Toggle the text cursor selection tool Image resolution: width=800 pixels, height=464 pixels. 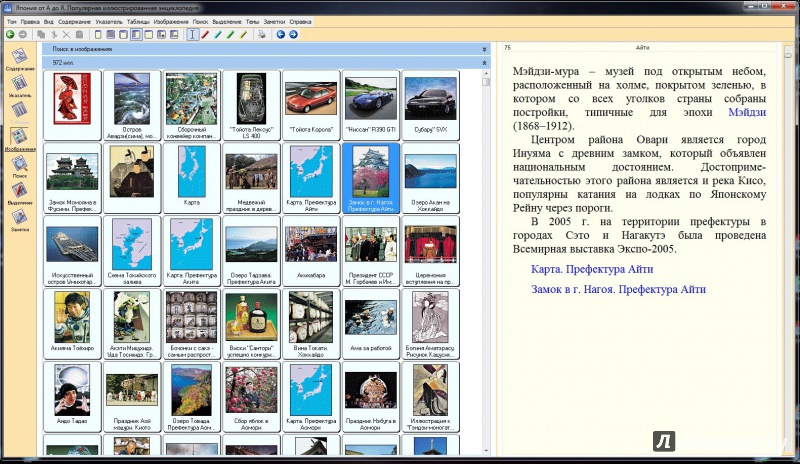[192, 34]
